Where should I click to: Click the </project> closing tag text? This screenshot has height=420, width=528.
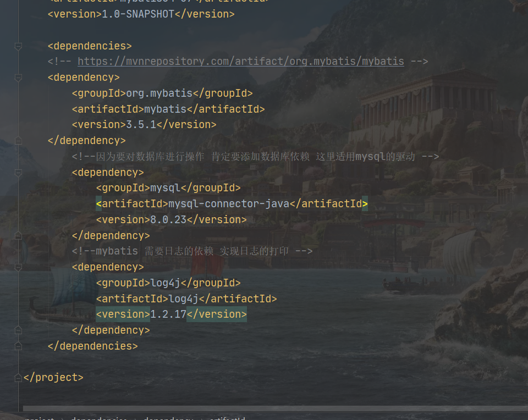[53, 378]
